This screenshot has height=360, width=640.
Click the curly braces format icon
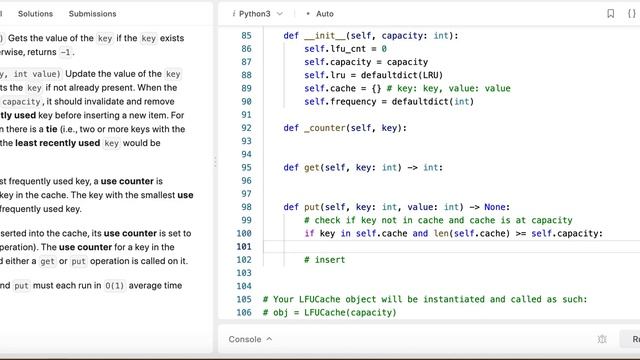click(631, 14)
